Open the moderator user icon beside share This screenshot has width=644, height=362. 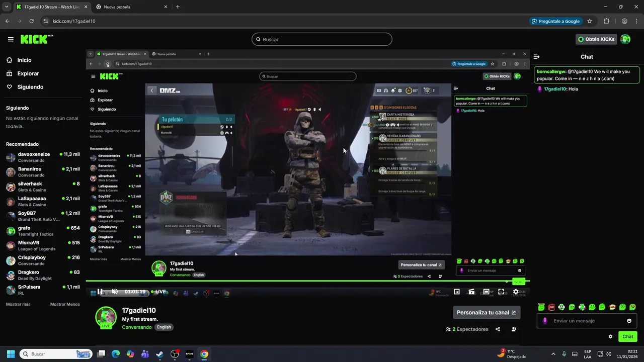(514, 329)
